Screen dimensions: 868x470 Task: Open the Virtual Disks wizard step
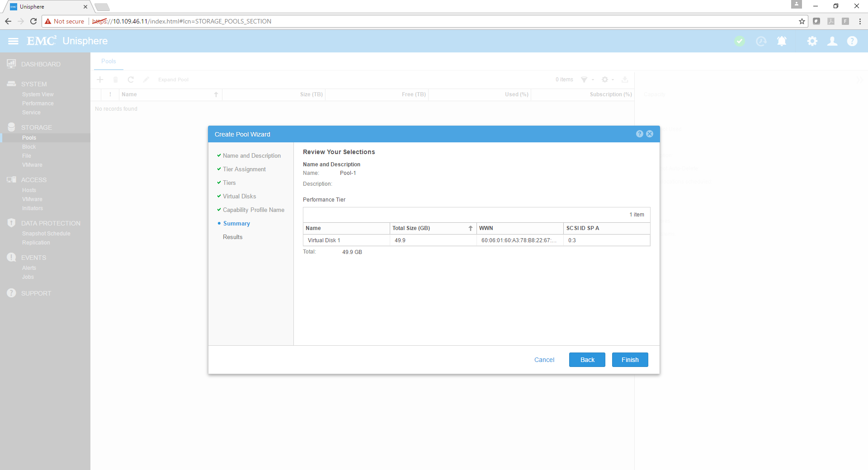239,196
